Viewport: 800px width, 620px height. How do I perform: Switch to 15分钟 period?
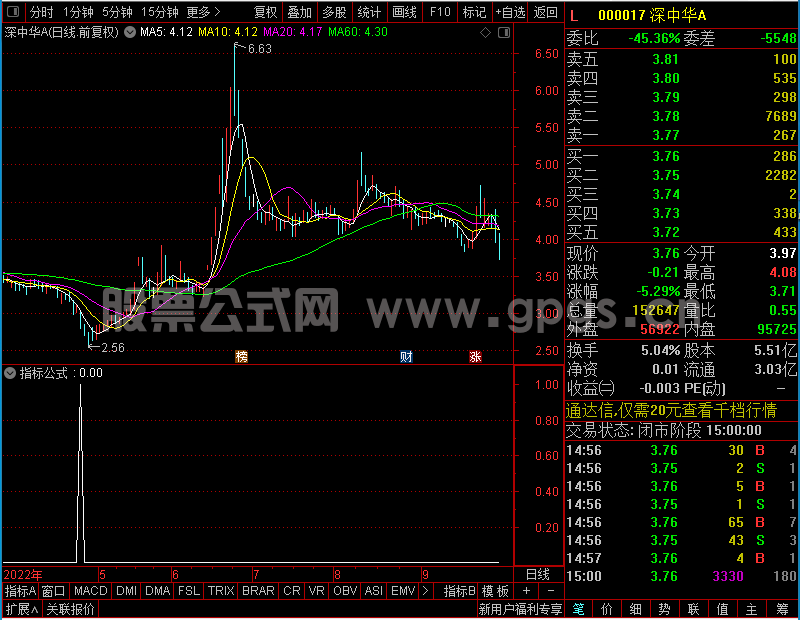160,12
